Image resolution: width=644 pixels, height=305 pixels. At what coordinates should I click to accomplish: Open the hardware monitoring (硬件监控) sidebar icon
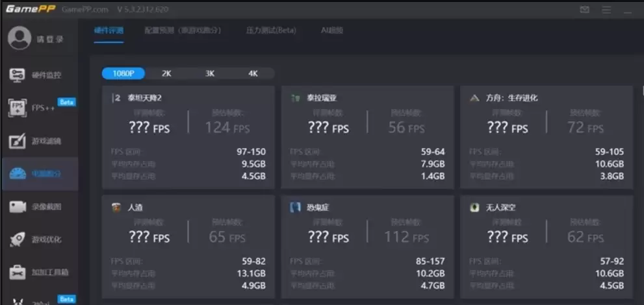click(x=18, y=75)
